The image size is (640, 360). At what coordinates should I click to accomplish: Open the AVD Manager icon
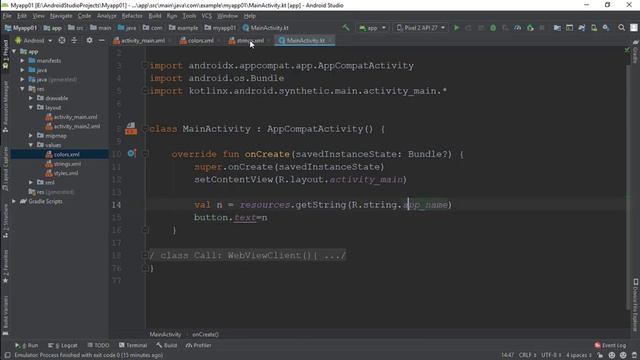[594, 28]
